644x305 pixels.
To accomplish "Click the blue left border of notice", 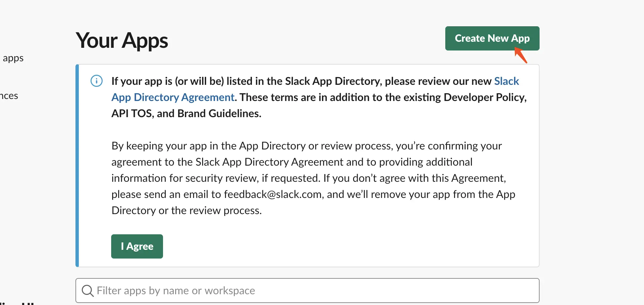I will [x=77, y=166].
